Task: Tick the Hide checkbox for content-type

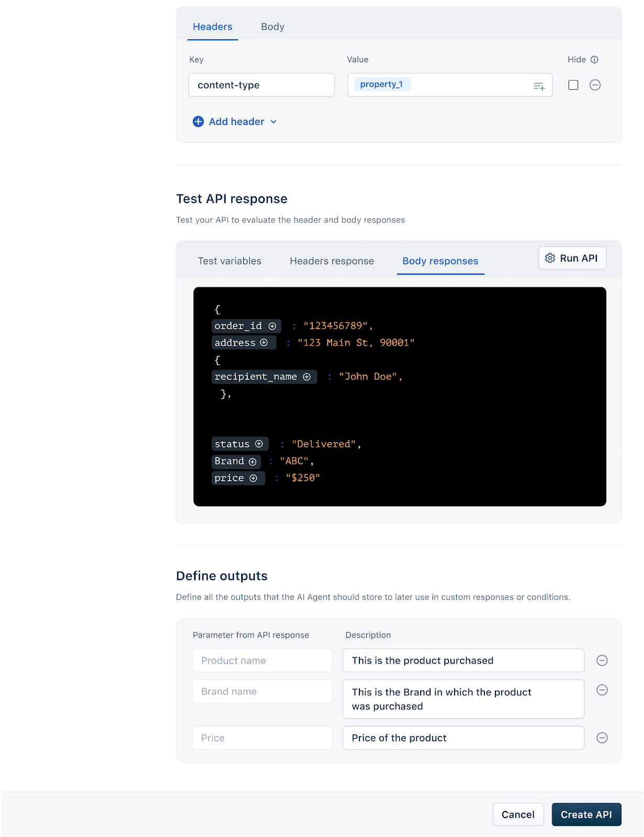Action: point(573,85)
